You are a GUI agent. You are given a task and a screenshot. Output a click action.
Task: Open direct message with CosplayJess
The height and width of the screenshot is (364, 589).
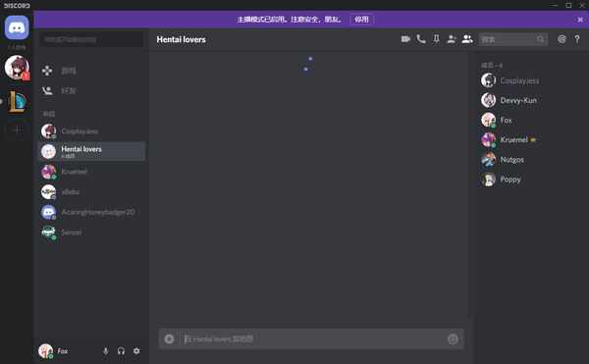click(91, 131)
